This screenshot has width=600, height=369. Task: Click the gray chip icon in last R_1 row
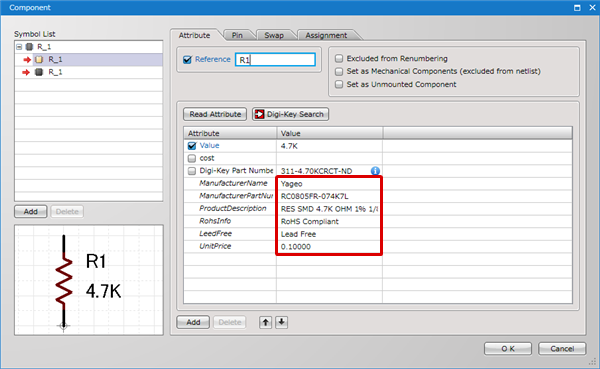(x=39, y=72)
